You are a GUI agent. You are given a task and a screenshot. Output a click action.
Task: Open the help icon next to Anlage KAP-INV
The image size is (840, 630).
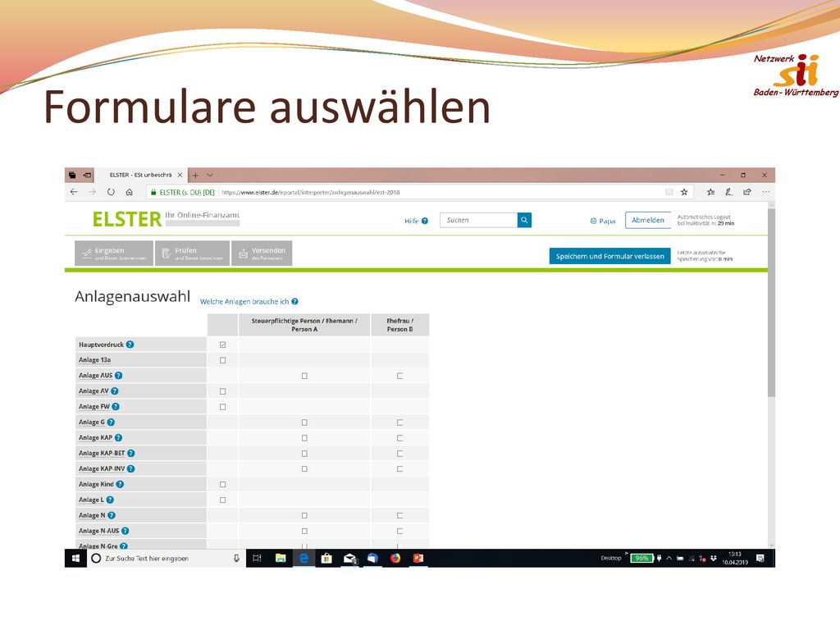point(131,468)
